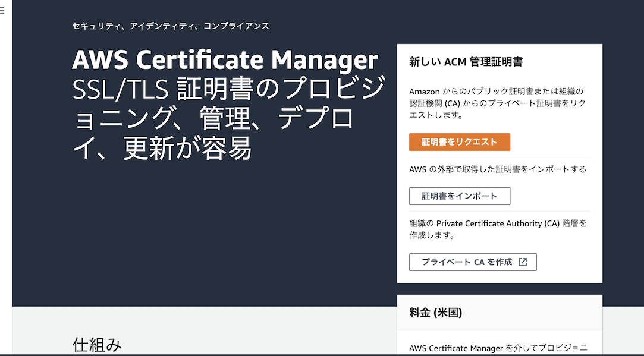Click the external link icon beside プライベート CA を作成

coord(523,262)
